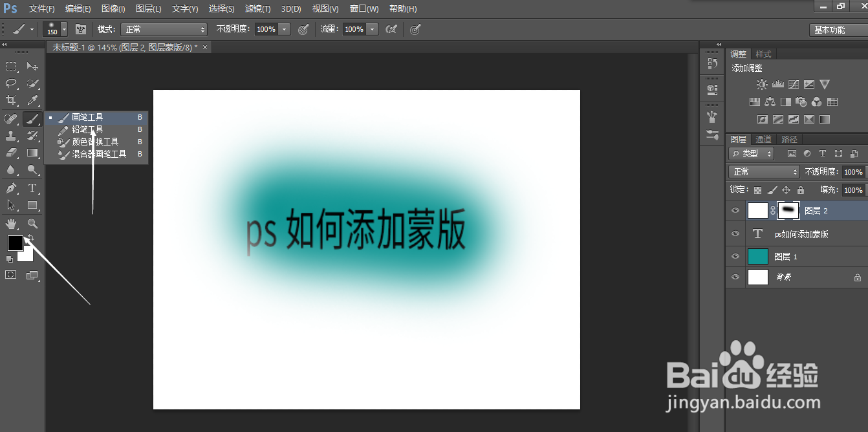Open the 基本功能 workspace dropdown
Image resolution: width=868 pixels, height=432 pixels.
click(x=838, y=30)
